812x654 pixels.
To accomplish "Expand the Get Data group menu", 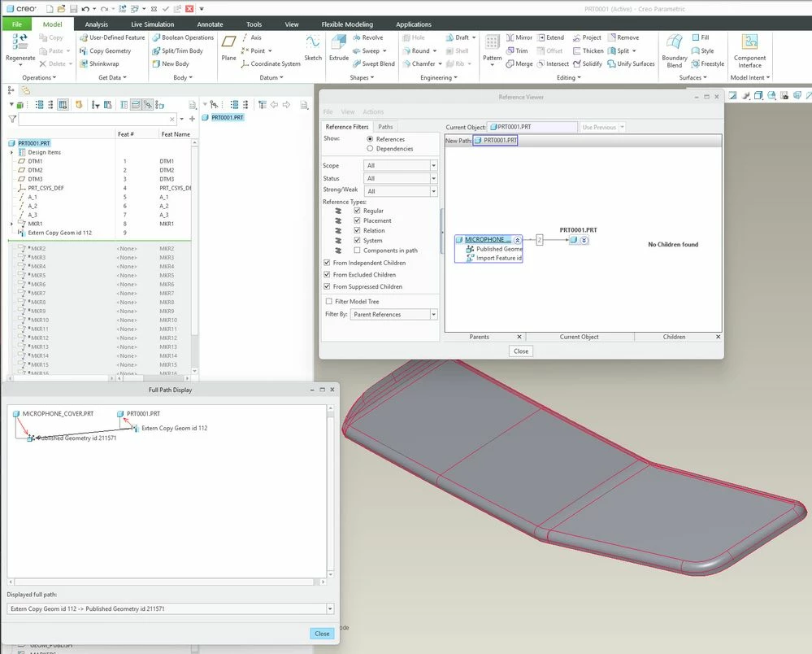I will pyautogui.click(x=112, y=78).
